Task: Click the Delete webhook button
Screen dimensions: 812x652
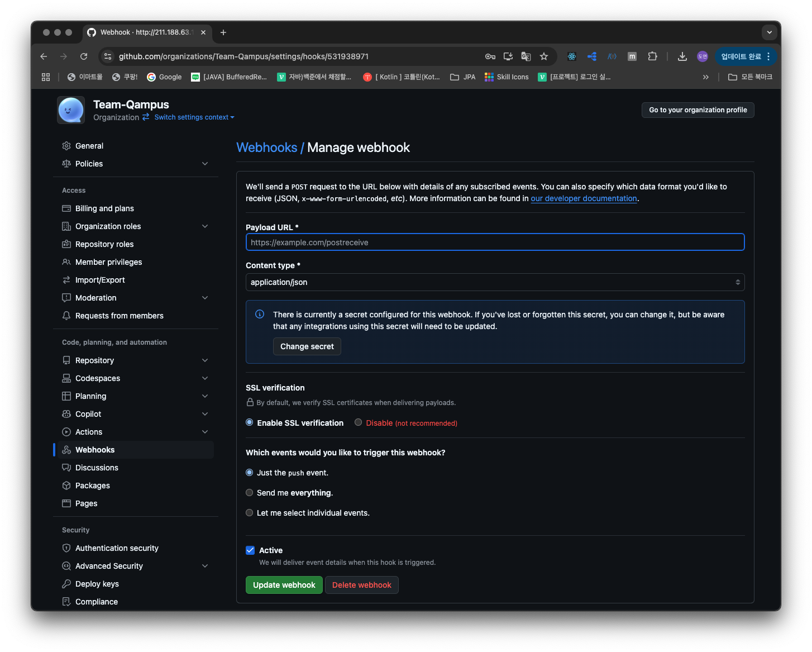Action: pos(362,585)
